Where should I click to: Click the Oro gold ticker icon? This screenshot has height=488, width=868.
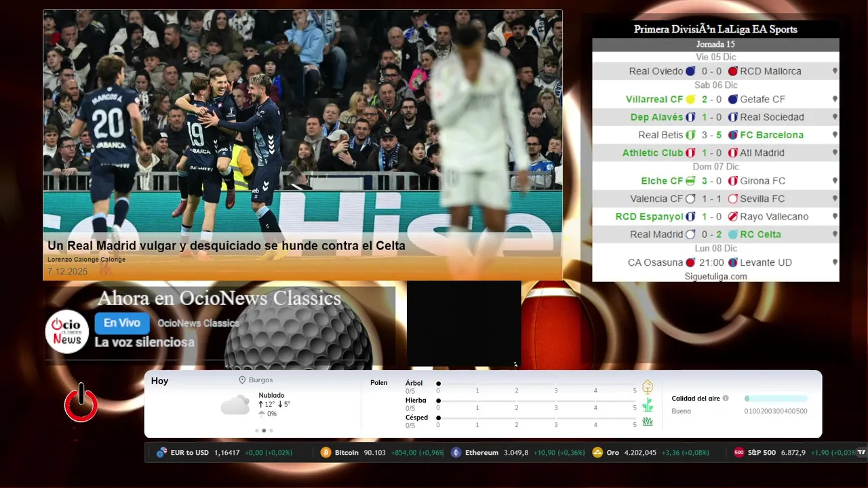click(x=597, y=452)
